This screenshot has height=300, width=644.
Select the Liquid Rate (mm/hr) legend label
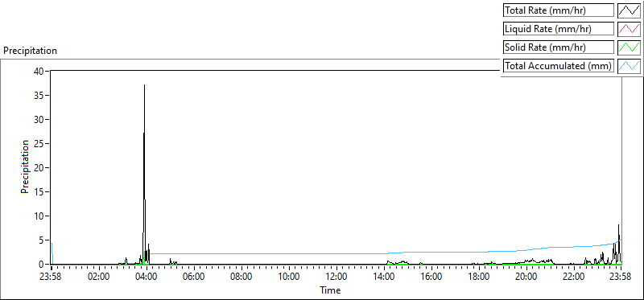pos(559,29)
